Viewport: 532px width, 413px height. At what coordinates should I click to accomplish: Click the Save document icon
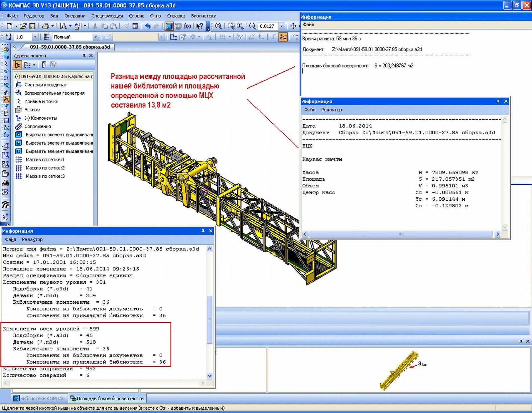(x=32, y=26)
